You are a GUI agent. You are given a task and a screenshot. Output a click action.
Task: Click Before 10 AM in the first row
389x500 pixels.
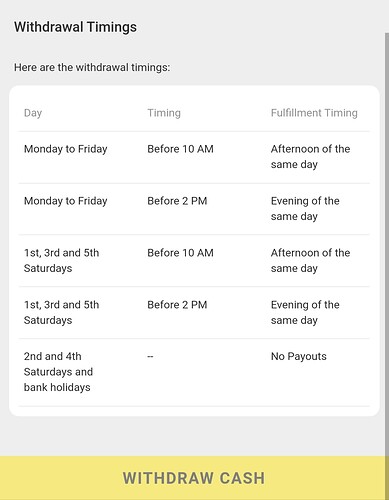coord(180,149)
